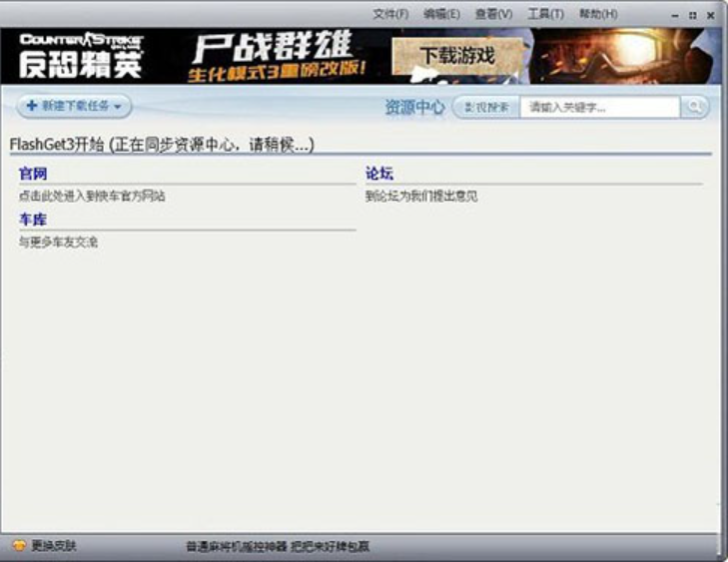Click the 下载游戏 banner button

pos(458,56)
